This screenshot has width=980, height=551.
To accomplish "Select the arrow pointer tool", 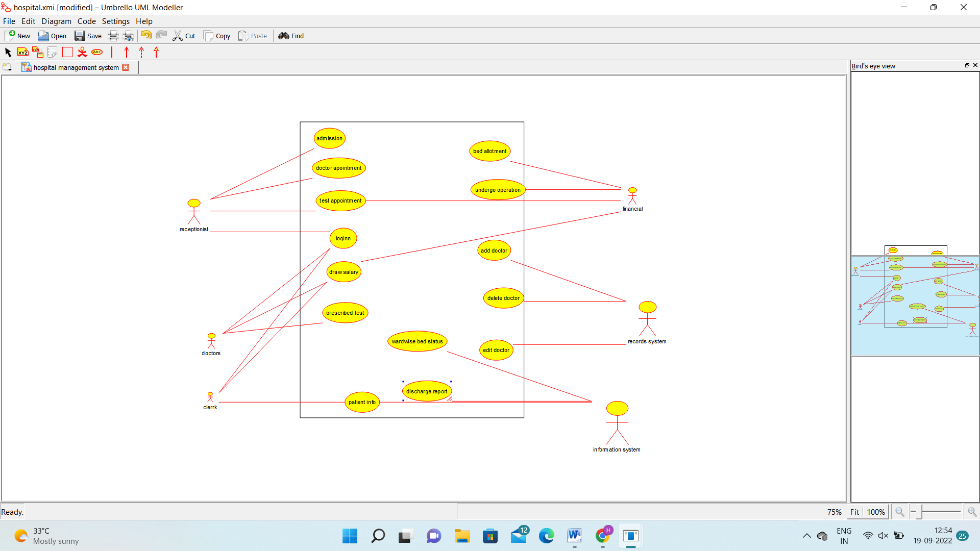I will tap(8, 52).
